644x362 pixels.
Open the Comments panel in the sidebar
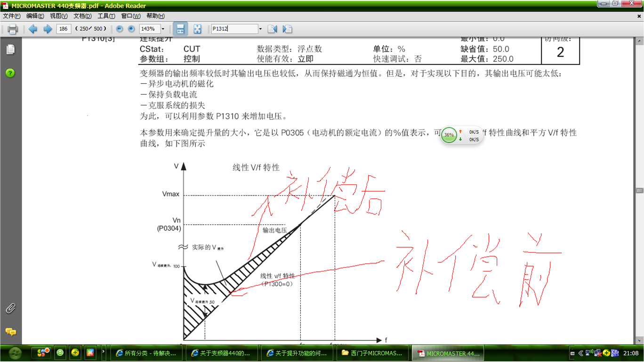(x=10, y=332)
